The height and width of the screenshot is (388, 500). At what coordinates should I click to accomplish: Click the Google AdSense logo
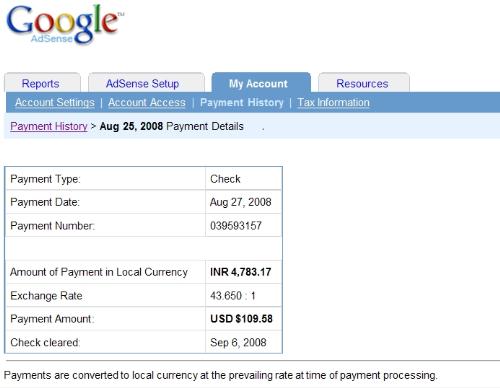click(x=65, y=24)
